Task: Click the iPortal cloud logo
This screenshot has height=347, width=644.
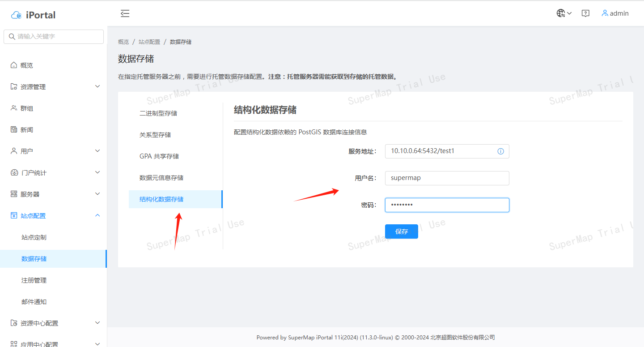Action: tap(17, 15)
